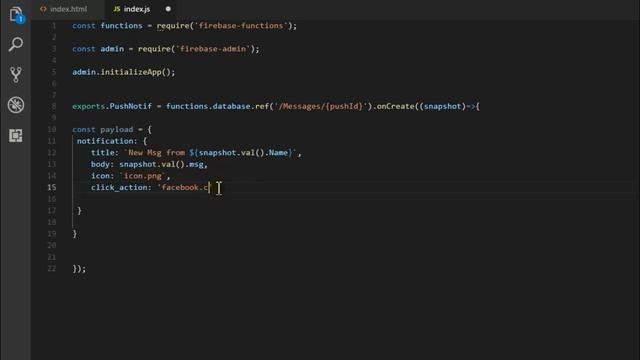Click line number 1 in the gutter
640x360 pixels.
pyautogui.click(x=53, y=26)
